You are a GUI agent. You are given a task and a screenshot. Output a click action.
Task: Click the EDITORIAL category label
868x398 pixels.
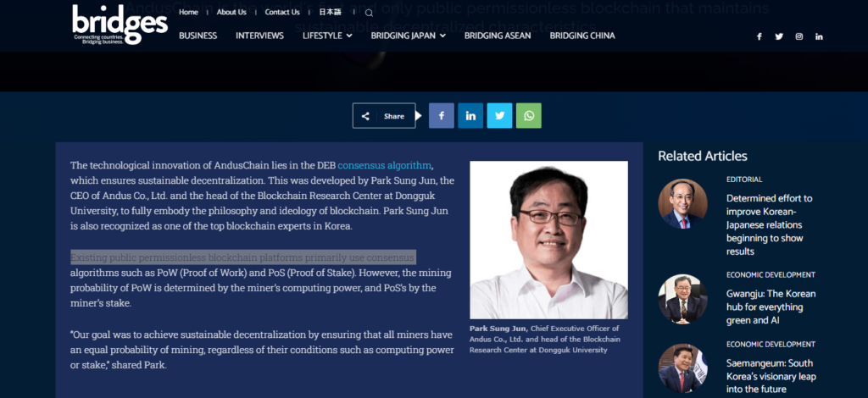coord(744,180)
